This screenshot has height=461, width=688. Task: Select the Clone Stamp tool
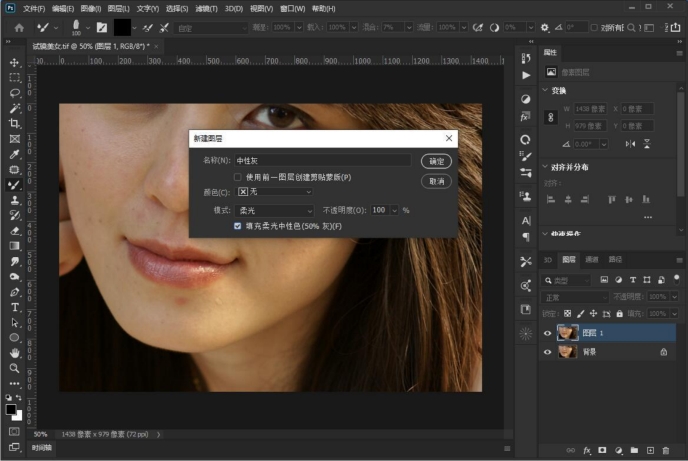coord(14,200)
